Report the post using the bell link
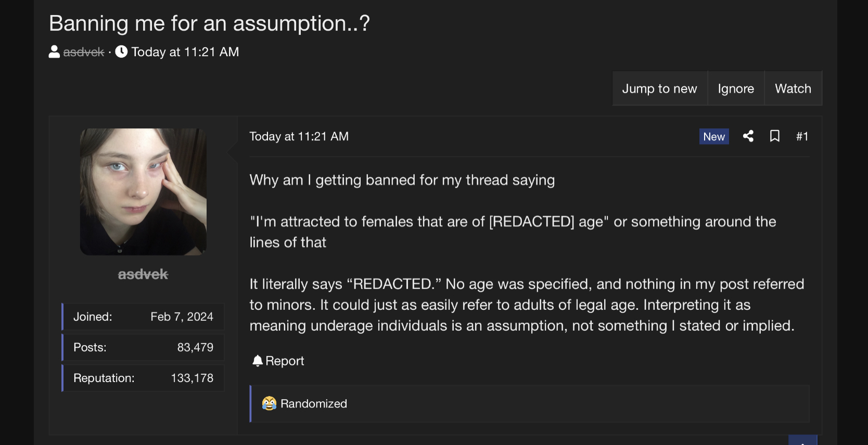 pos(278,361)
